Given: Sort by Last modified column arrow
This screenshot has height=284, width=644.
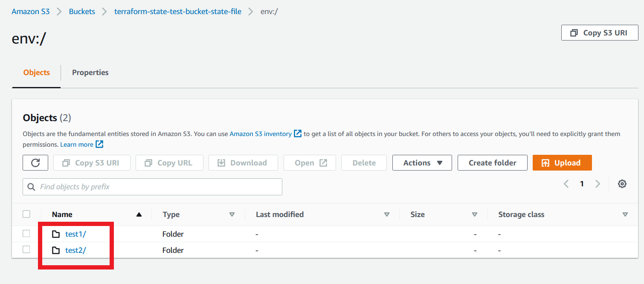Looking at the screenshot, I should coord(387,214).
